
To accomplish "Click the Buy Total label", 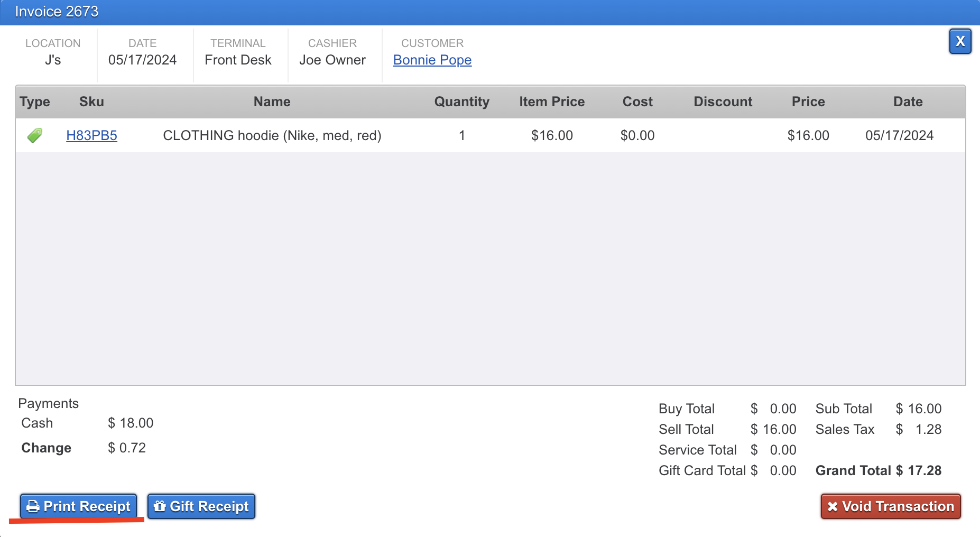I will (x=687, y=409).
